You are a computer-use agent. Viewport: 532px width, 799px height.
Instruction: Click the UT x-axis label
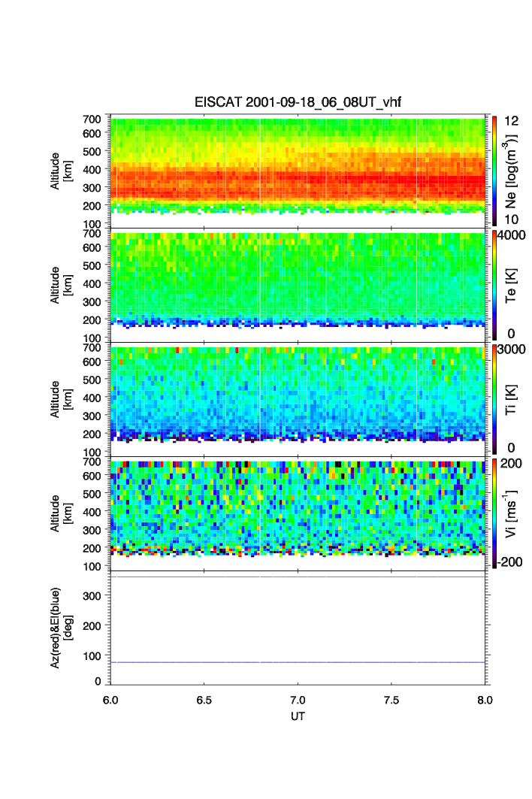tap(298, 716)
